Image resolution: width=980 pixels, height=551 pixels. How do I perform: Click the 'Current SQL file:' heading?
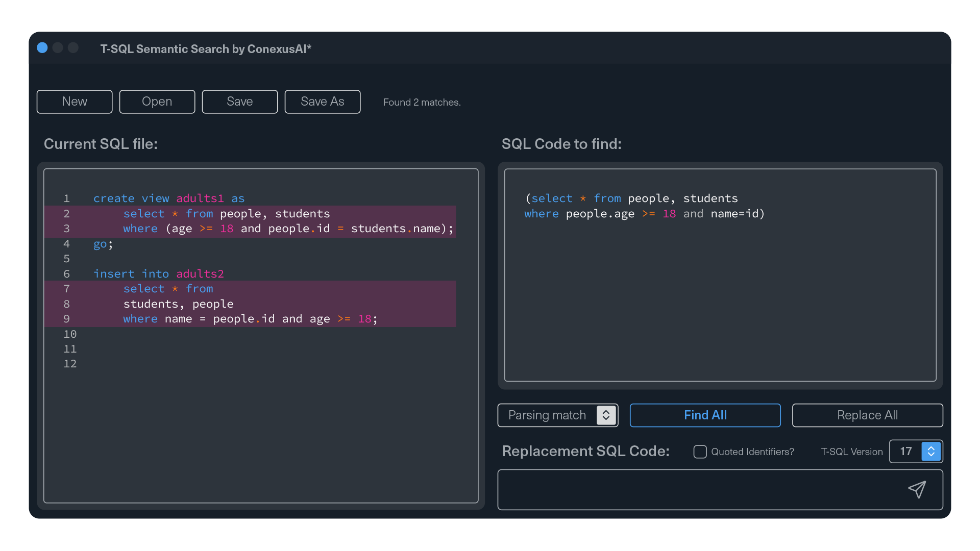coord(101,144)
